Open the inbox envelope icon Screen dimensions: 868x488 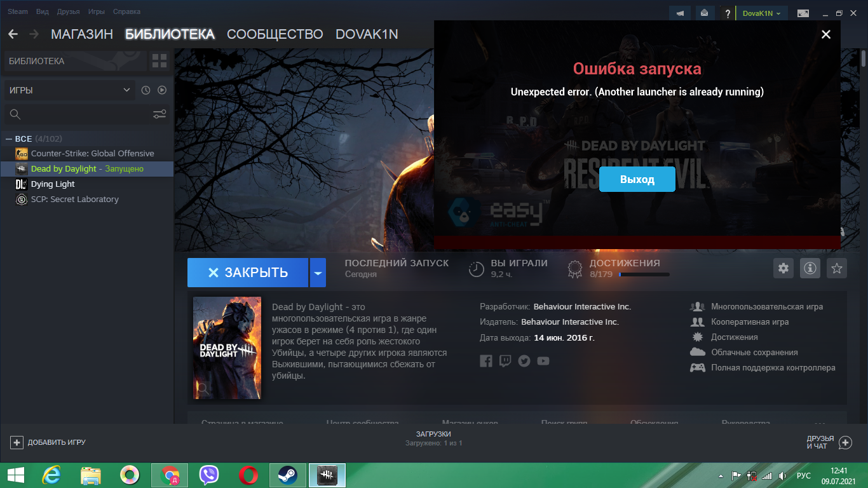[x=704, y=13]
